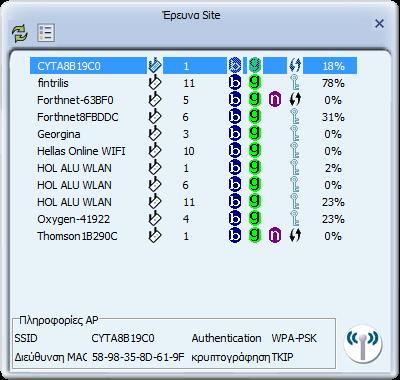Viewport: 400px width, 380px height.
Task: Select the Oxygen-41922 network
Action: (x=193, y=219)
